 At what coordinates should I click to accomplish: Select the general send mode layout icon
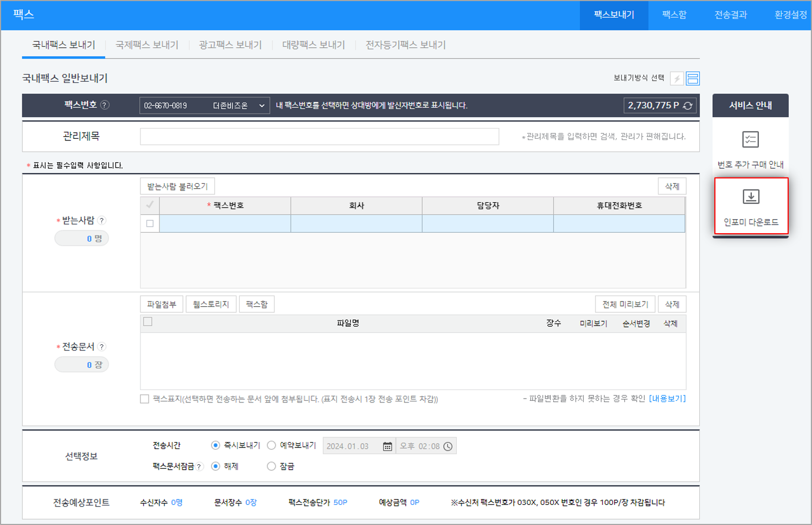pyautogui.click(x=693, y=79)
